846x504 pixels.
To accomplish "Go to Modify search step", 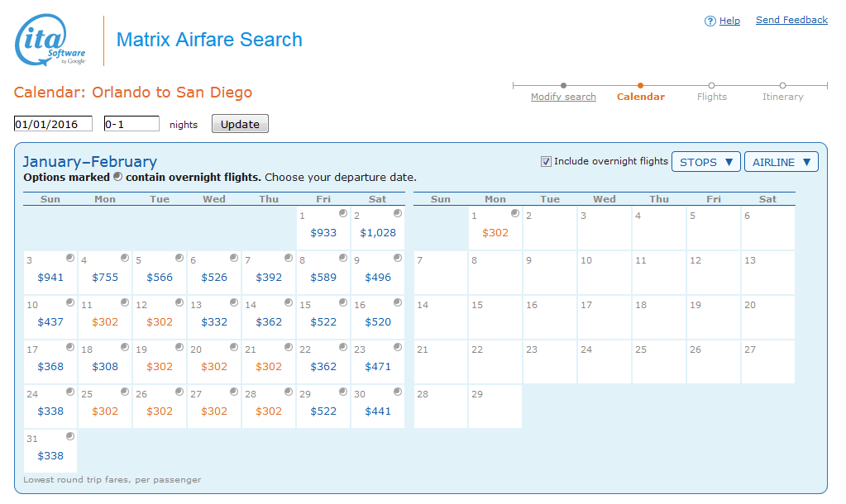I will click(x=563, y=97).
